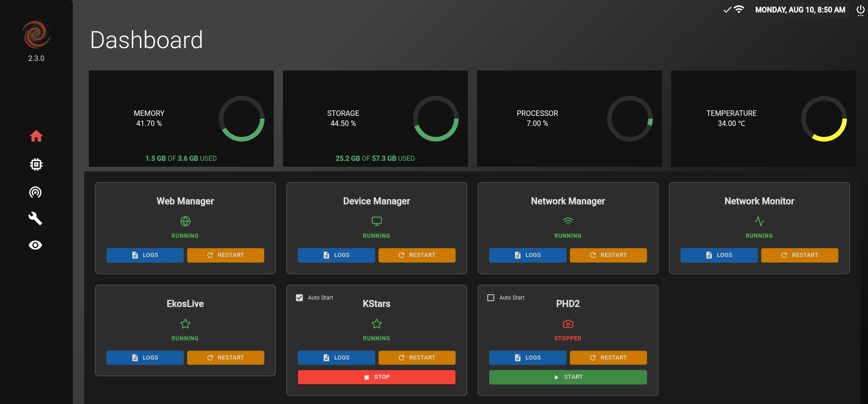The image size is (868, 404).
Task: Open the processor chip page in sidebar
Action: [x=36, y=164]
